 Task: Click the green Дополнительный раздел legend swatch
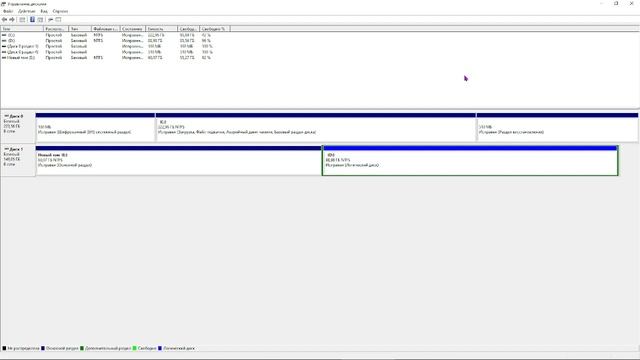tap(82, 348)
